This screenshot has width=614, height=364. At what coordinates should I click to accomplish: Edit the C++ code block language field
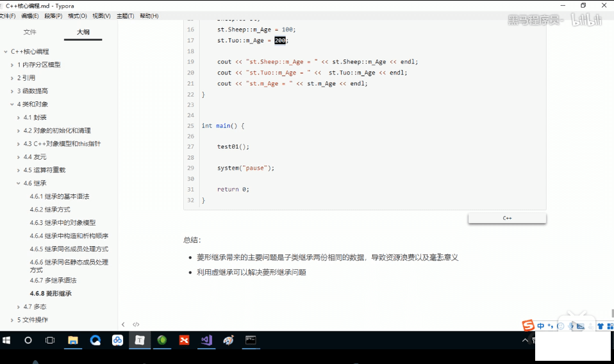[x=507, y=218]
